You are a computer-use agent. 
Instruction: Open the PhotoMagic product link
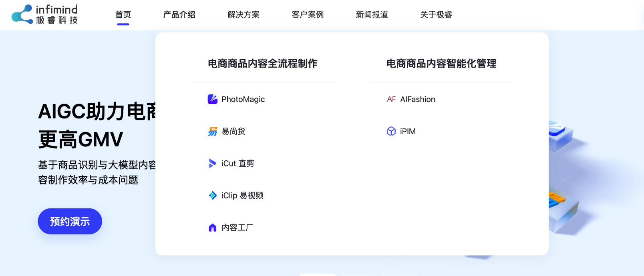click(x=243, y=99)
